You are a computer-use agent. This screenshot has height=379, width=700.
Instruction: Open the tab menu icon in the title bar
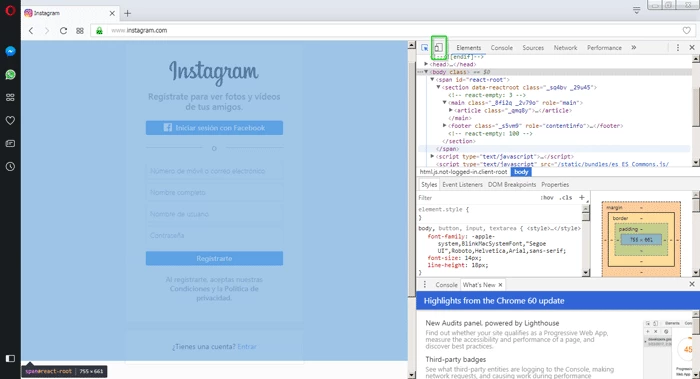coord(637,10)
